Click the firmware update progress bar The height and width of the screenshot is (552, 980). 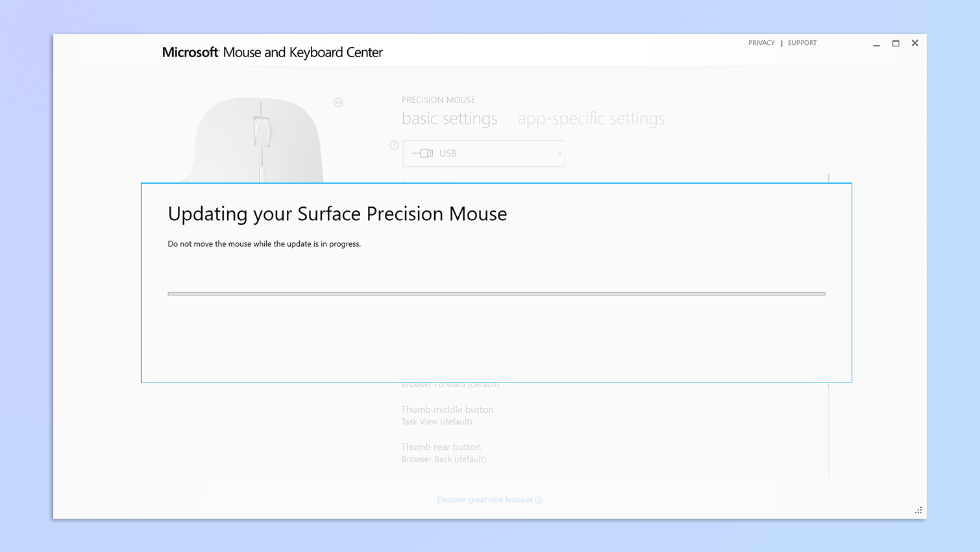(496, 294)
